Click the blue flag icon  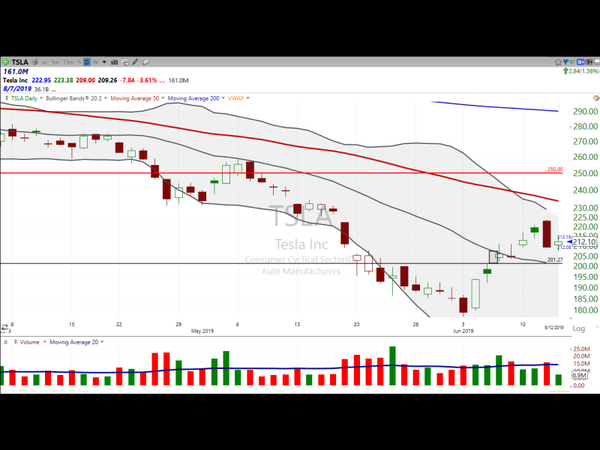coord(566,62)
